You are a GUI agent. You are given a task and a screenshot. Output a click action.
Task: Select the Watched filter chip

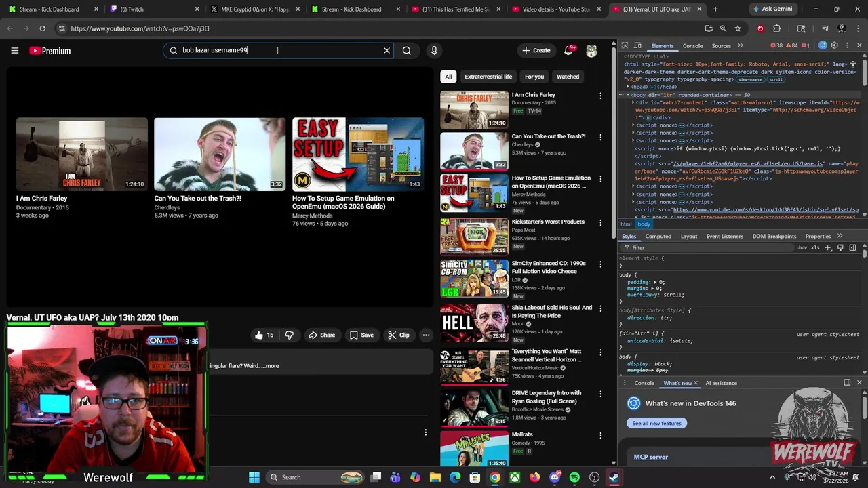pyautogui.click(x=568, y=77)
